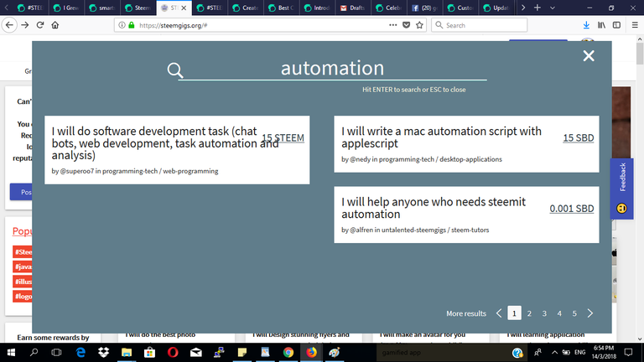
Task: Click the Firefox Search box
Action: tap(480, 25)
